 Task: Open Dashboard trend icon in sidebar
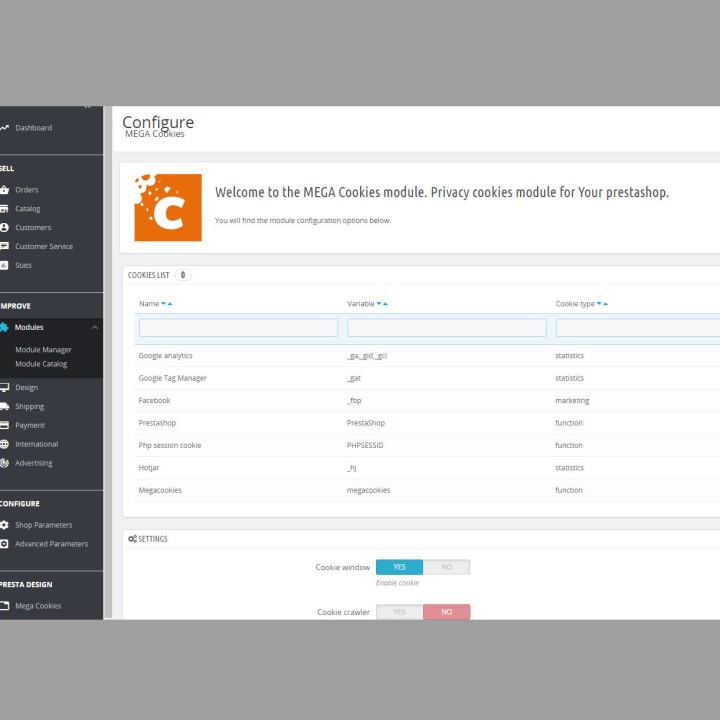[4, 128]
